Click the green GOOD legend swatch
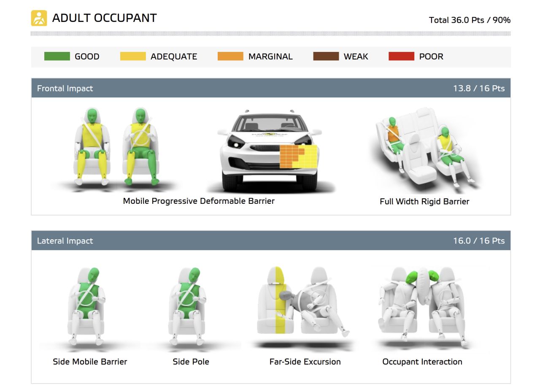The image size is (540, 392). (x=57, y=57)
